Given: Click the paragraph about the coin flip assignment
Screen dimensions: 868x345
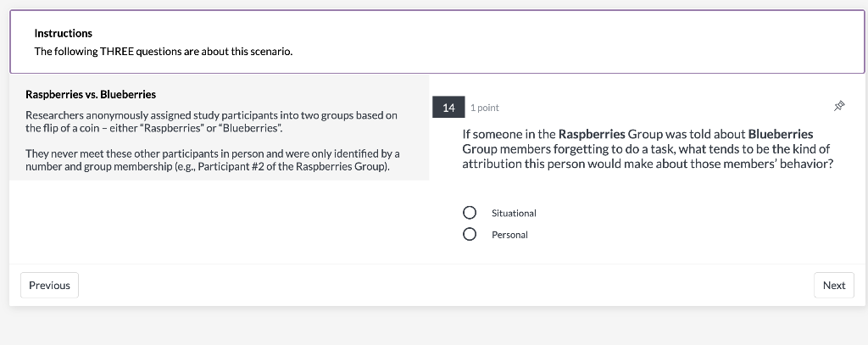Looking at the screenshot, I should click(211, 121).
